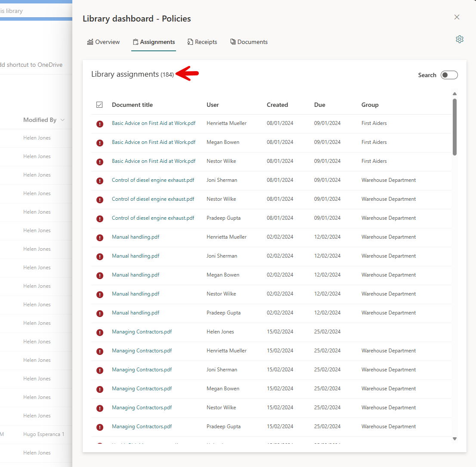Click overdue icon for Henrietta Mueller's Basic Advice assignment
Screen dimensions: 476x467
coord(99,124)
